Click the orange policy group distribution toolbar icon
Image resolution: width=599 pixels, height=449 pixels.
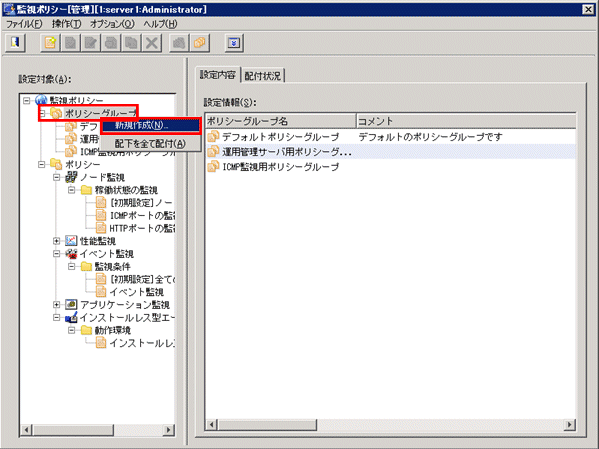coord(200,42)
